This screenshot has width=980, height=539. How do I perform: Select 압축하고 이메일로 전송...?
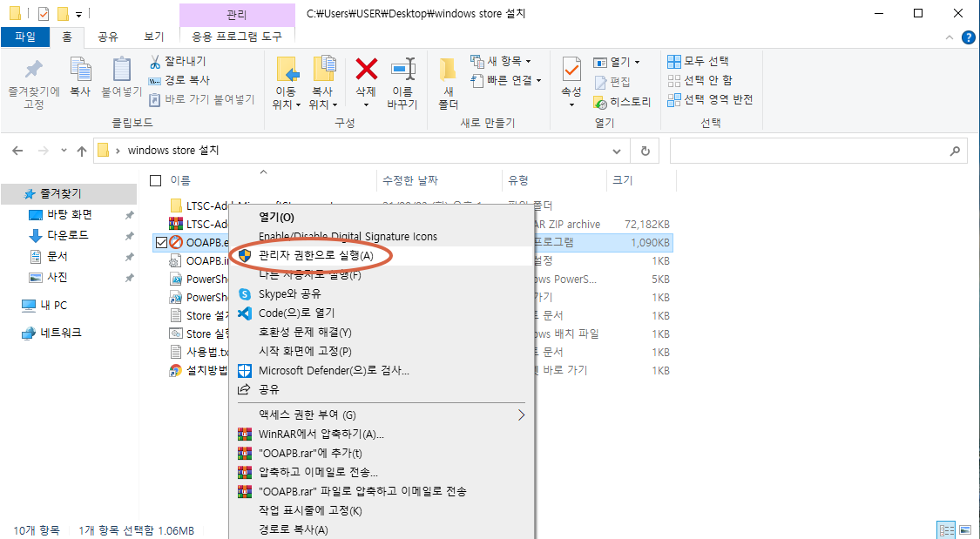[318, 472]
